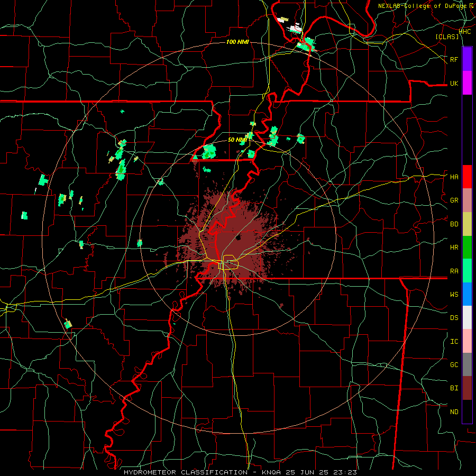Click the UK legend label
Viewport: 476px width, 476px height.
coord(454,83)
